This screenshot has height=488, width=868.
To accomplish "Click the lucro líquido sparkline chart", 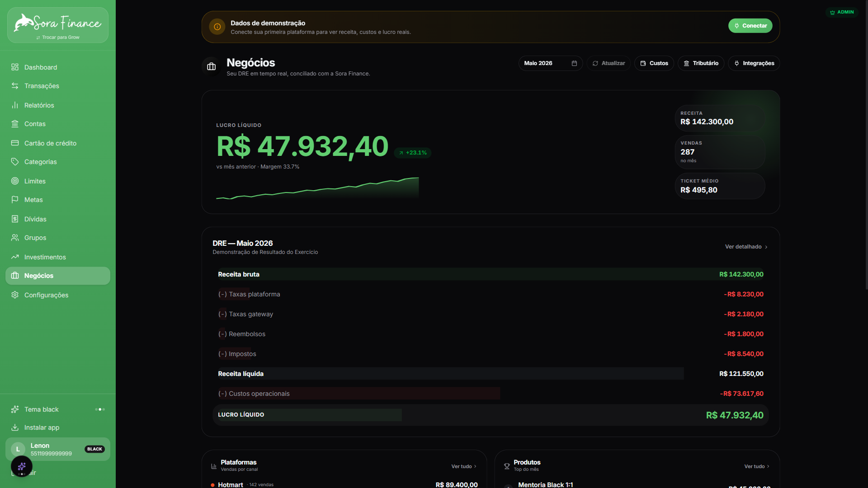I will [x=317, y=188].
